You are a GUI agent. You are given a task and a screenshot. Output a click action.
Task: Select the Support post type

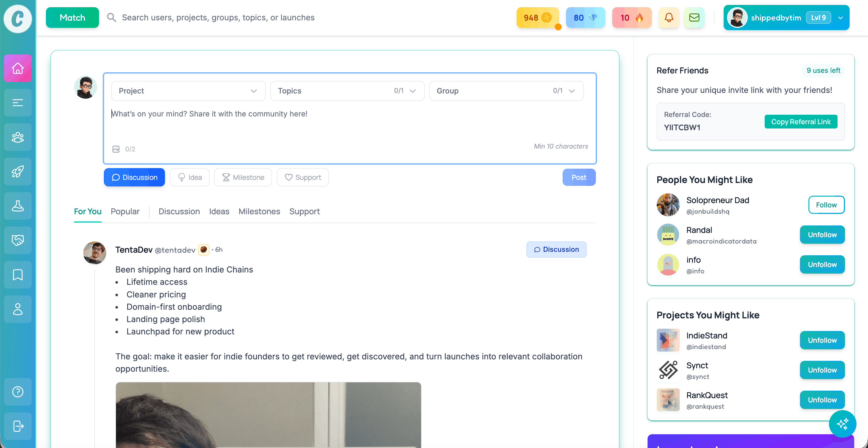(303, 177)
